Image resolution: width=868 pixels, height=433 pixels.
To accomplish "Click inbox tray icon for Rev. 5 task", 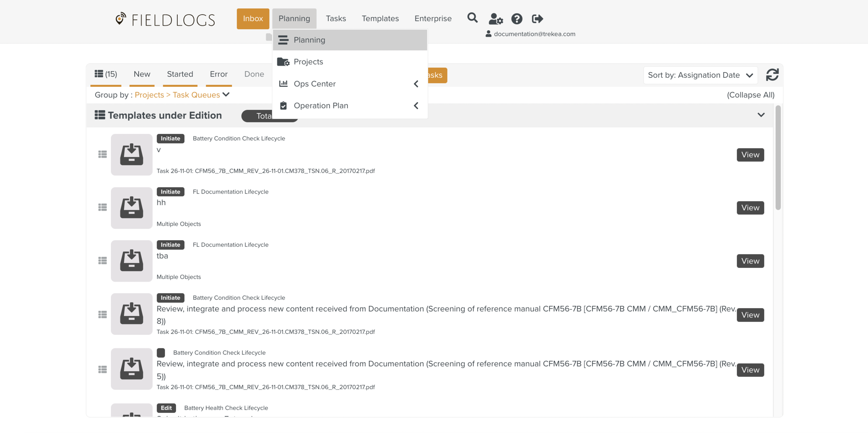I will 132,369.
